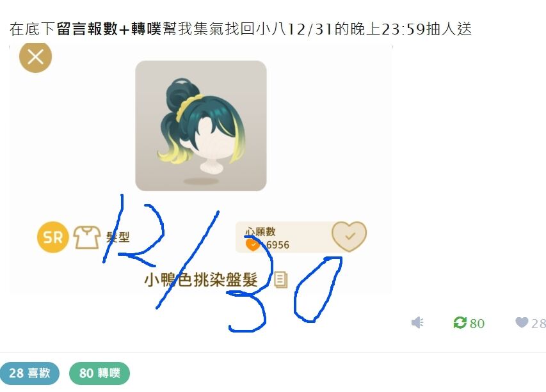Click the green replurk arrows icon
This screenshot has width=546, height=392.
(460, 322)
